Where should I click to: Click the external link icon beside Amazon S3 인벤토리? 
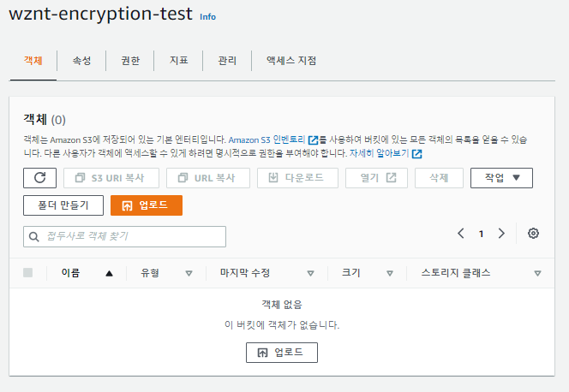point(313,140)
